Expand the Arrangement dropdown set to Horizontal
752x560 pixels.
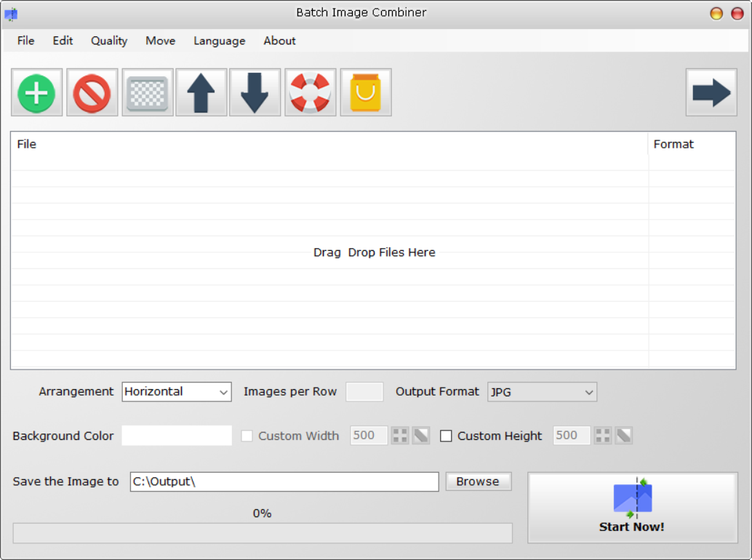(x=177, y=392)
